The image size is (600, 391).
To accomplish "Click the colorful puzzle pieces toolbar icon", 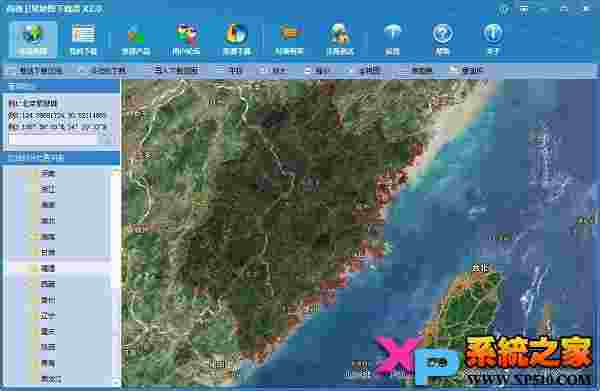I will [x=186, y=39].
